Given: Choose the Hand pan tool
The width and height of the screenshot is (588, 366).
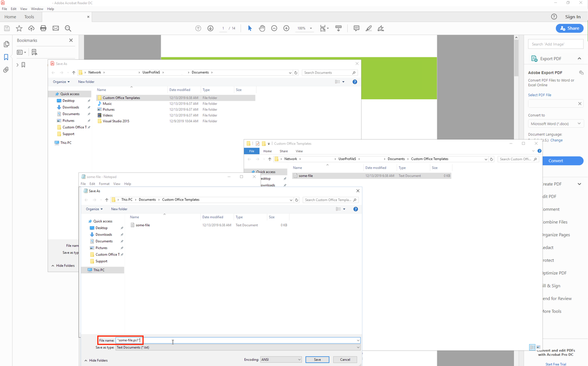Looking at the screenshot, I should pos(262,28).
